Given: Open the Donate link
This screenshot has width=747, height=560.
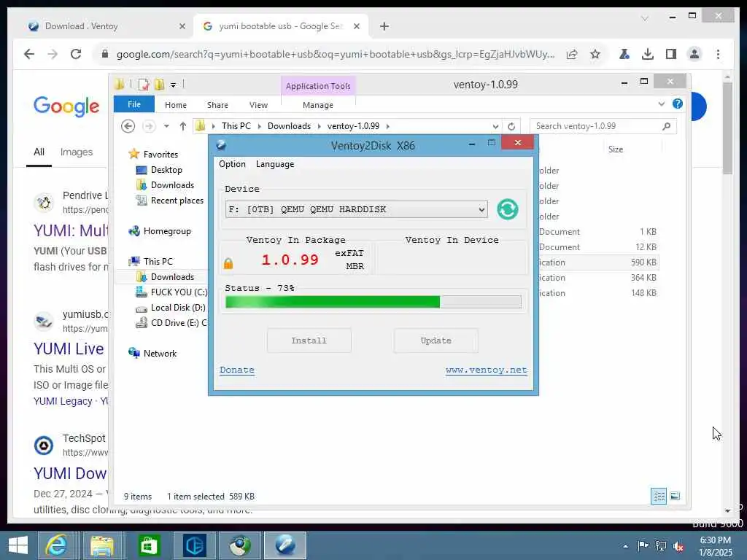Looking at the screenshot, I should coord(237,370).
